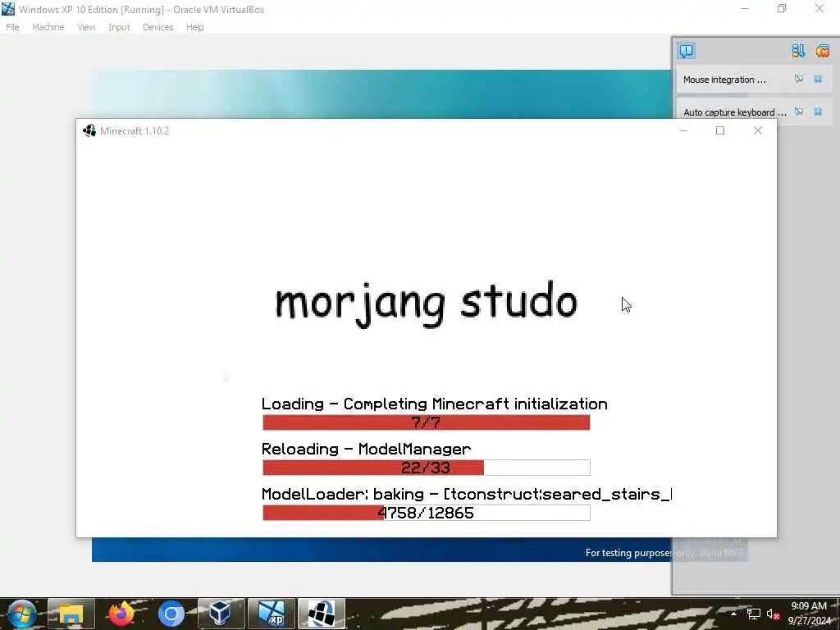The image size is (840, 630).
Task: Restore down the VirtualBox window
Action: pos(782,8)
